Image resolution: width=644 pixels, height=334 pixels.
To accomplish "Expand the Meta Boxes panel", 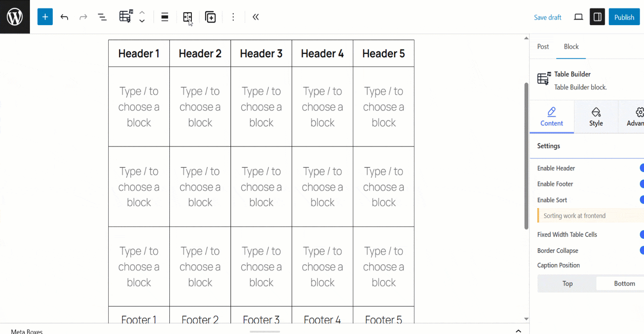I will coord(518,330).
